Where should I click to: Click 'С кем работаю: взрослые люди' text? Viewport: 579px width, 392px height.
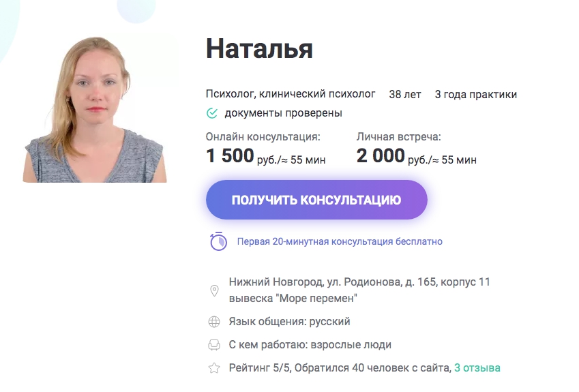tap(310, 345)
